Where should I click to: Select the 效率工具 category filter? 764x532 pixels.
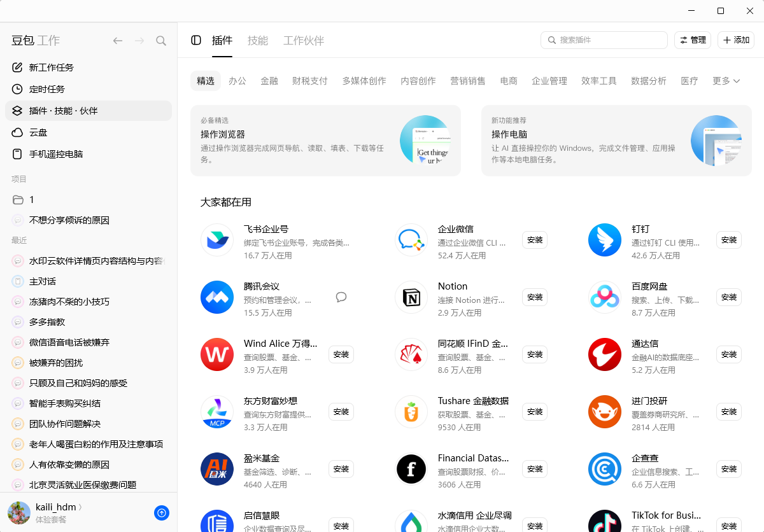[599, 81]
